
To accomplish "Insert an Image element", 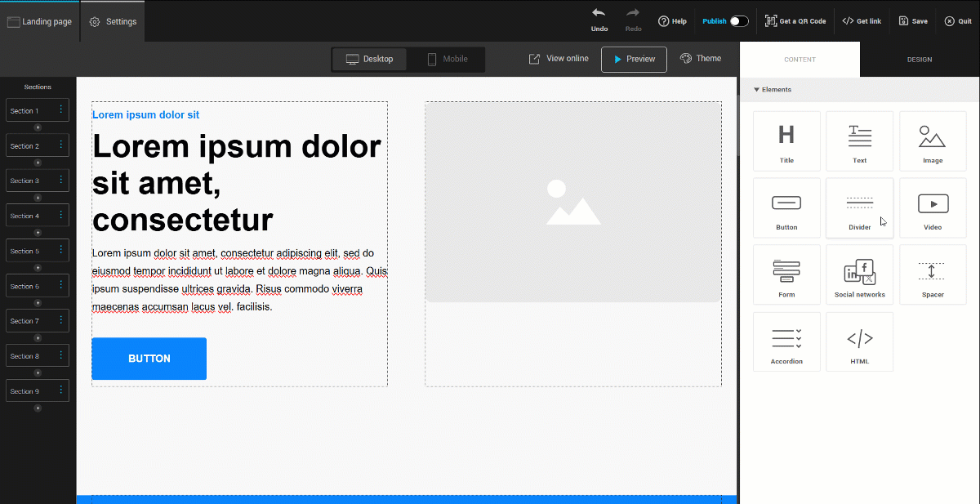I will [933, 140].
